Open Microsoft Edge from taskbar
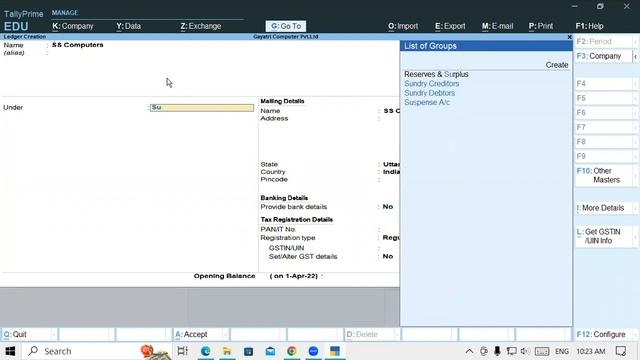This screenshot has height=360, width=640. [205, 351]
